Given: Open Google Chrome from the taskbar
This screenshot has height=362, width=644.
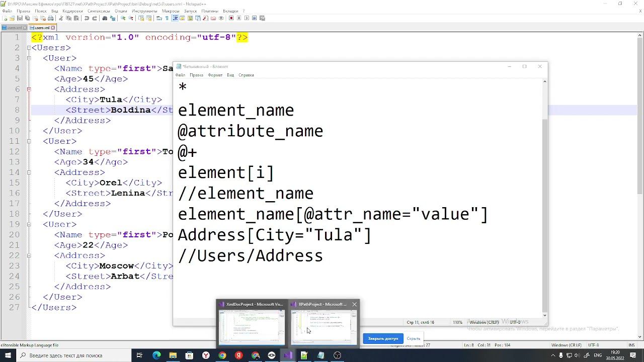Looking at the screenshot, I should click(222, 355).
